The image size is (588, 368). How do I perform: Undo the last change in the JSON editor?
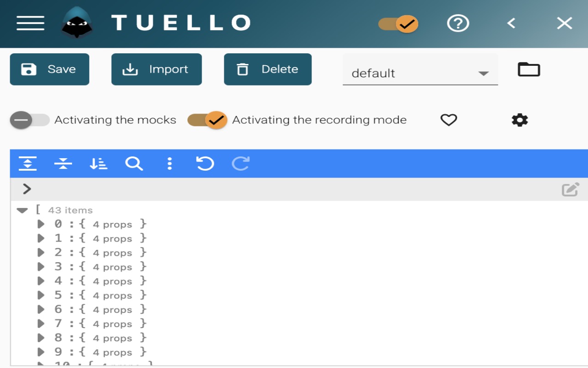205,163
